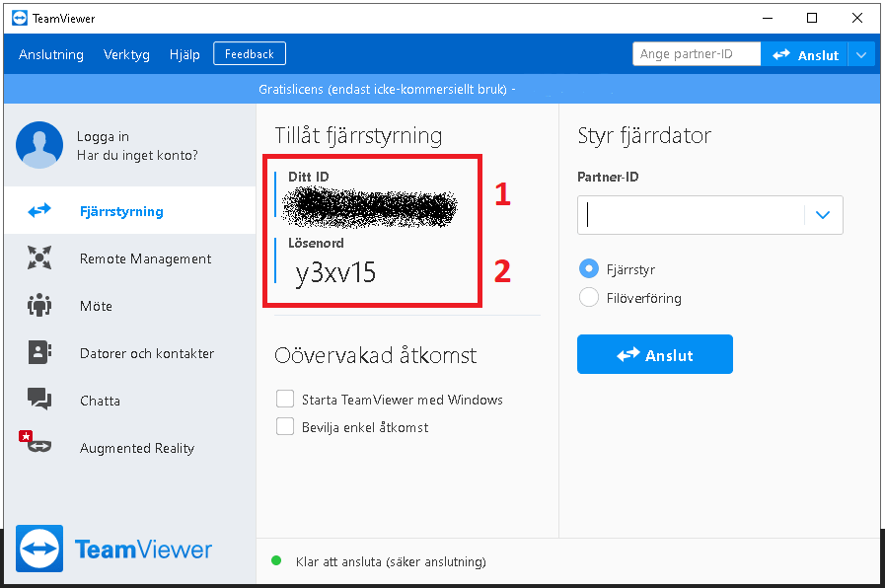Click the Lösenord label

point(316,244)
